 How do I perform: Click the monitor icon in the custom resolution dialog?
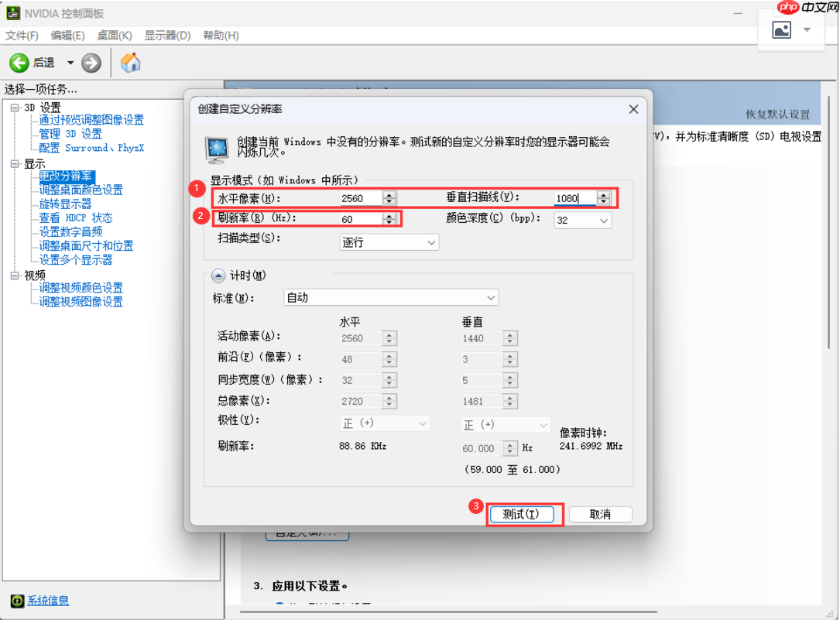pyautogui.click(x=217, y=148)
